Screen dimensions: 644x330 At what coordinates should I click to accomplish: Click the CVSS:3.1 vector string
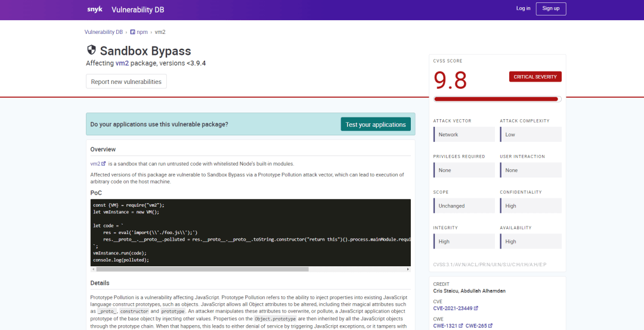pos(490,264)
